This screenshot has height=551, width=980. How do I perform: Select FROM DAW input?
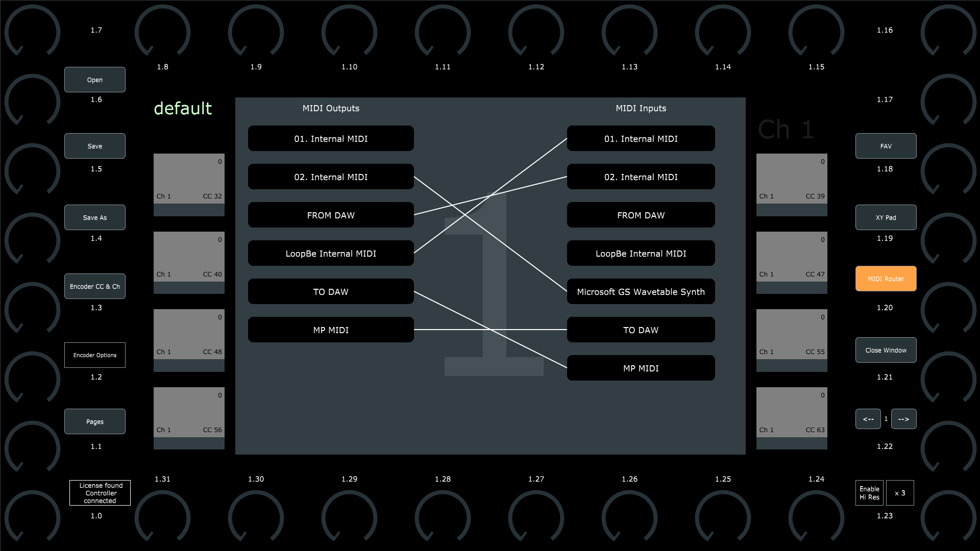click(641, 215)
